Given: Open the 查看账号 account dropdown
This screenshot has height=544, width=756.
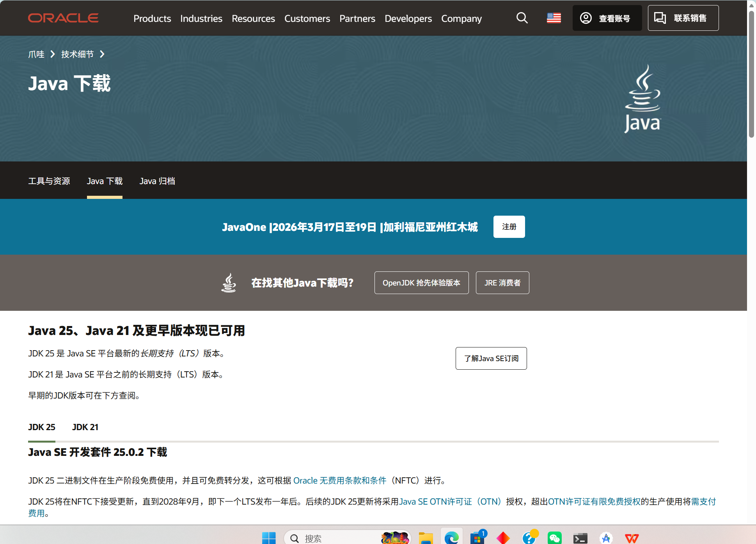Looking at the screenshot, I should [x=607, y=18].
